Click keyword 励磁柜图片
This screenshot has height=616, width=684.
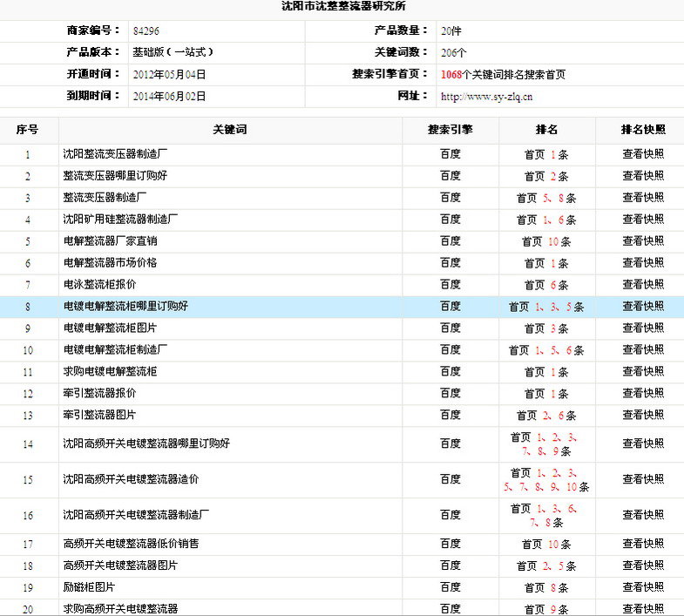tap(89, 587)
